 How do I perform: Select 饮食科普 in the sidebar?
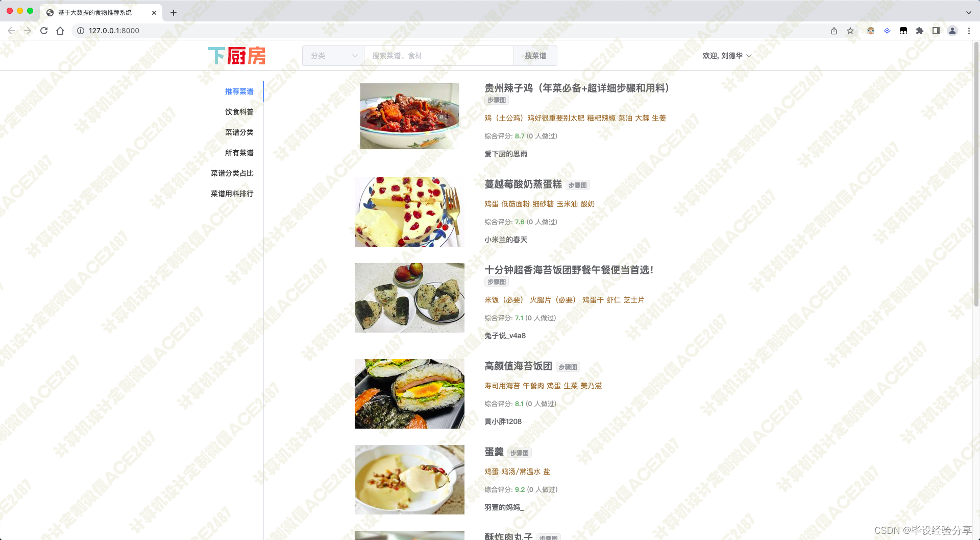point(239,112)
